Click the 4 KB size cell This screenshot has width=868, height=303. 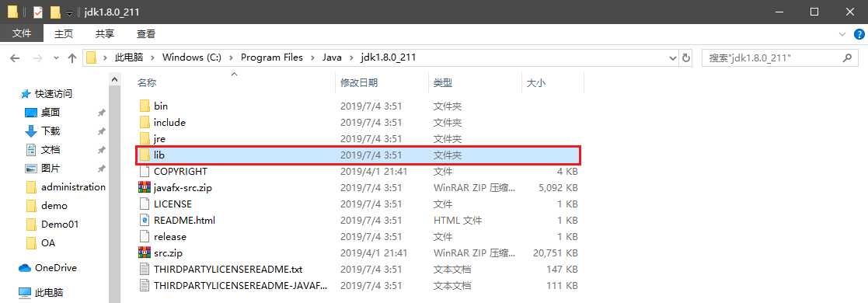point(567,172)
